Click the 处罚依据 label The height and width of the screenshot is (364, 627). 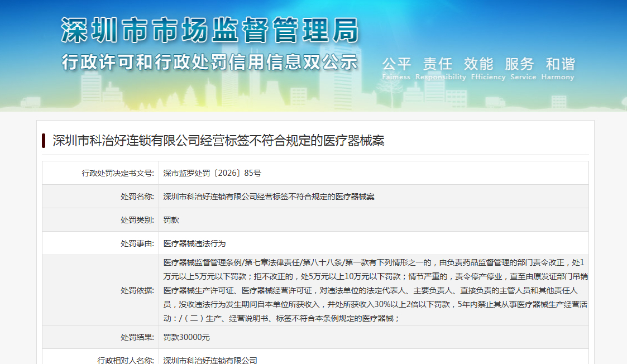(137, 290)
